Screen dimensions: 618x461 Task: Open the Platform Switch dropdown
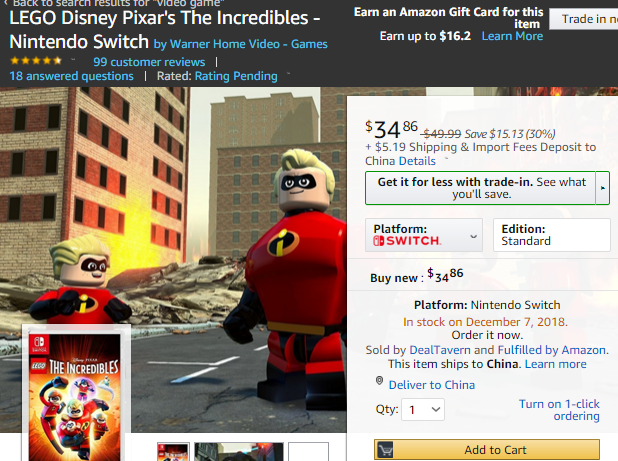(x=424, y=235)
